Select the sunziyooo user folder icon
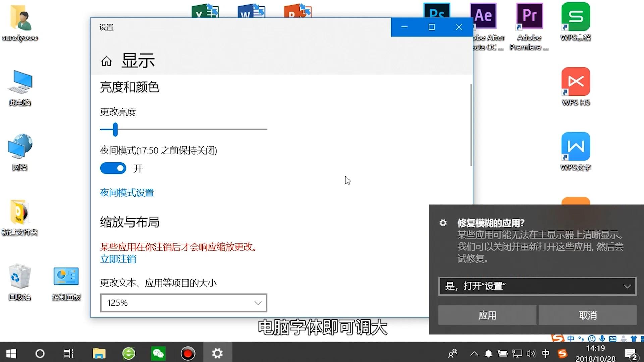The width and height of the screenshot is (644, 362). click(x=20, y=23)
